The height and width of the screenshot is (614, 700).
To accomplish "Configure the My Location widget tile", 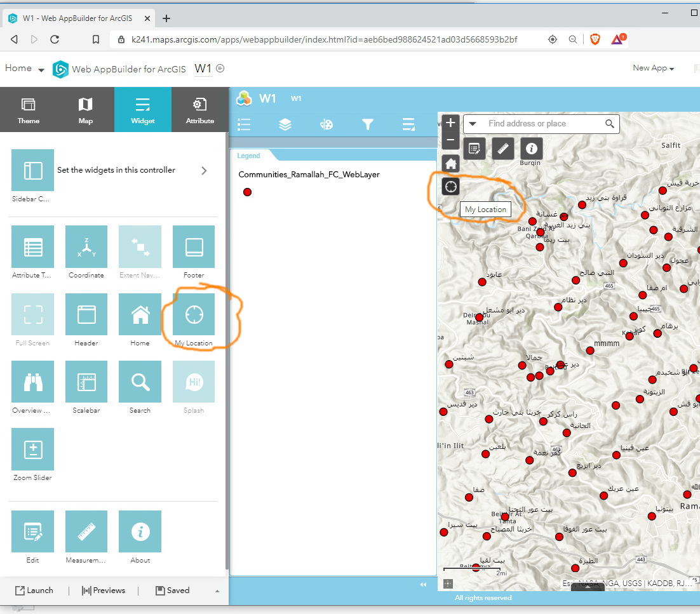I will (193, 314).
